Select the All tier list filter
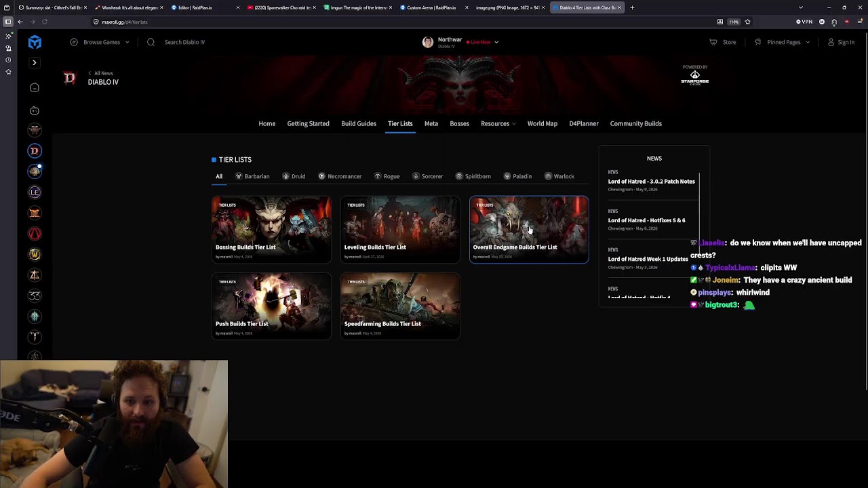 click(x=219, y=176)
